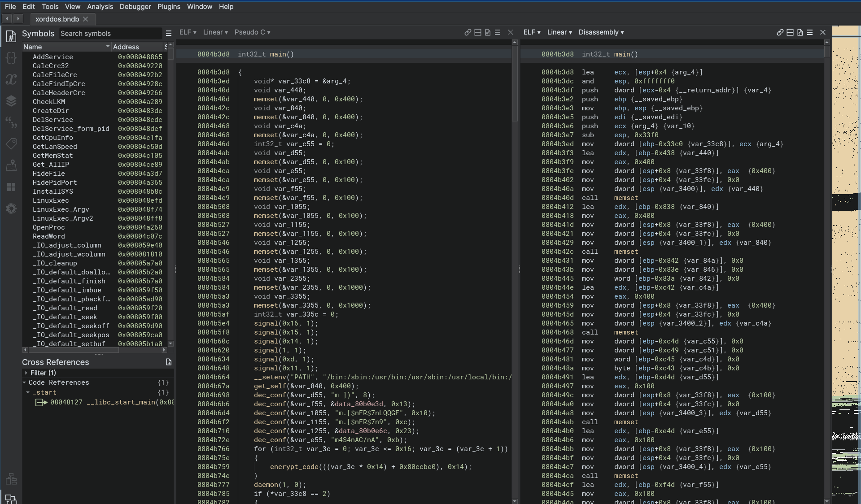
Task: Open the Types sidebar panel icon
Action: click(x=11, y=58)
